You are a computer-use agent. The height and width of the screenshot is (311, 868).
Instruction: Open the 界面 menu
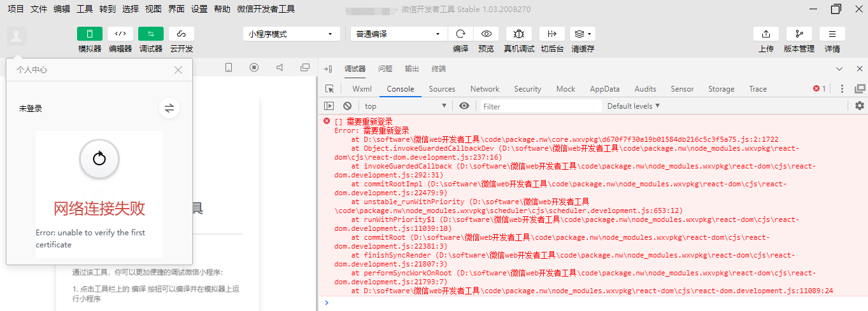(x=176, y=9)
